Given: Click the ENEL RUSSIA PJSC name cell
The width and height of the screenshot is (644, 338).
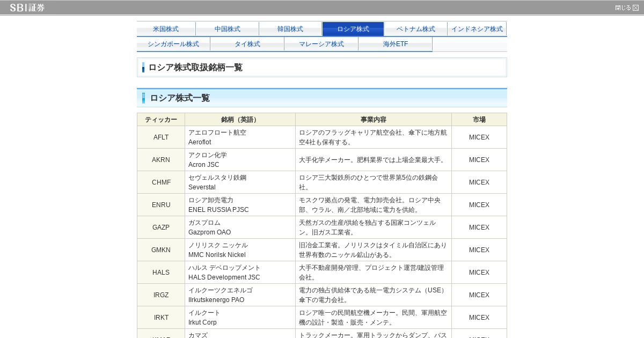Looking at the screenshot, I should (240, 205).
